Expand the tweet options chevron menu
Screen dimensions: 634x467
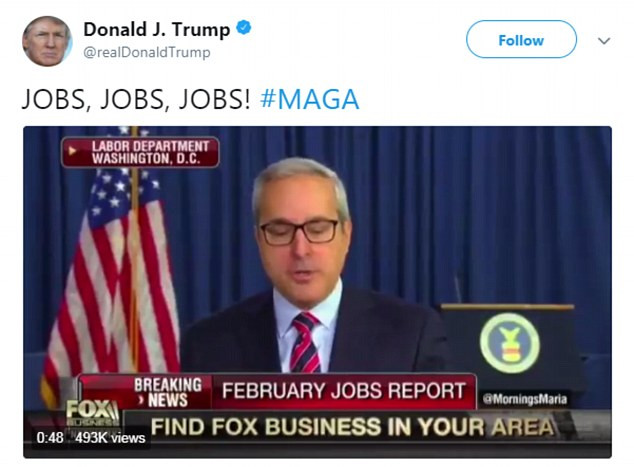click(604, 41)
